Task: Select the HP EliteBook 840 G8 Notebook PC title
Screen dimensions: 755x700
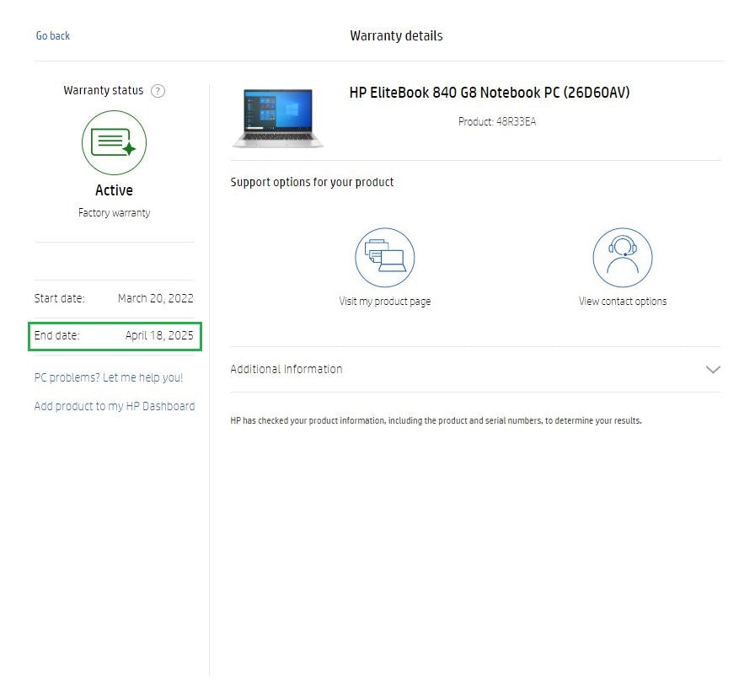Action: click(490, 93)
